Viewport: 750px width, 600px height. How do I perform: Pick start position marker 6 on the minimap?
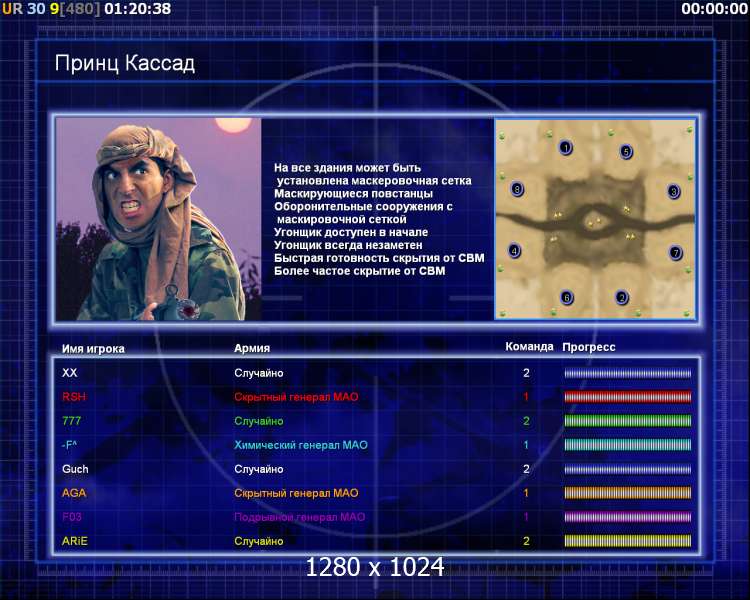pyautogui.click(x=567, y=298)
